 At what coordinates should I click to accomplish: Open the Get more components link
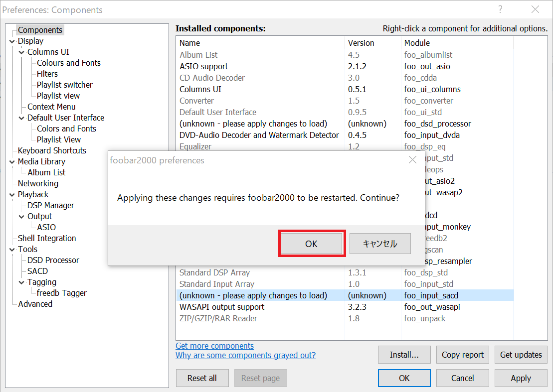(x=214, y=346)
